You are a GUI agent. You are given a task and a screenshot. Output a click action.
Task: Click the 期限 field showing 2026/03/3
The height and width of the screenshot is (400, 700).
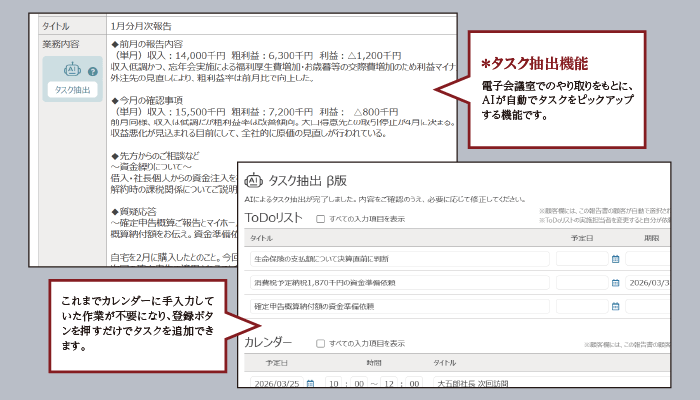648,283
